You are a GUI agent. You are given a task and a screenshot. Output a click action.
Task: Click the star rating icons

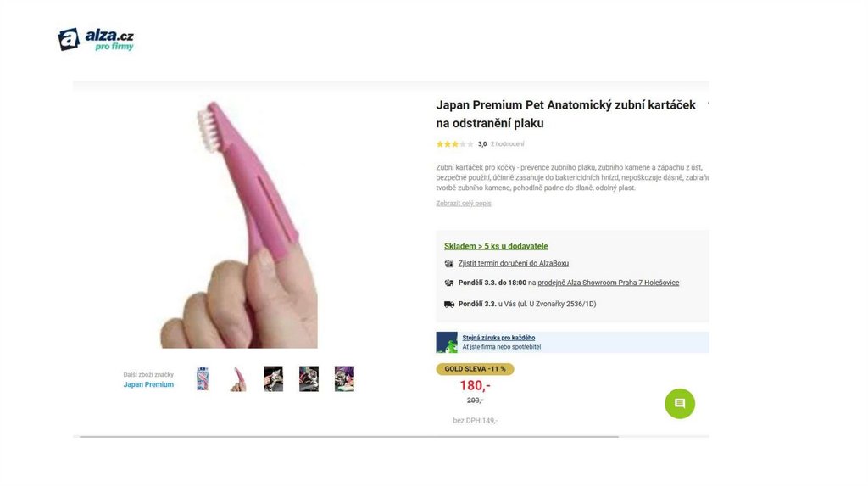[454, 144]
